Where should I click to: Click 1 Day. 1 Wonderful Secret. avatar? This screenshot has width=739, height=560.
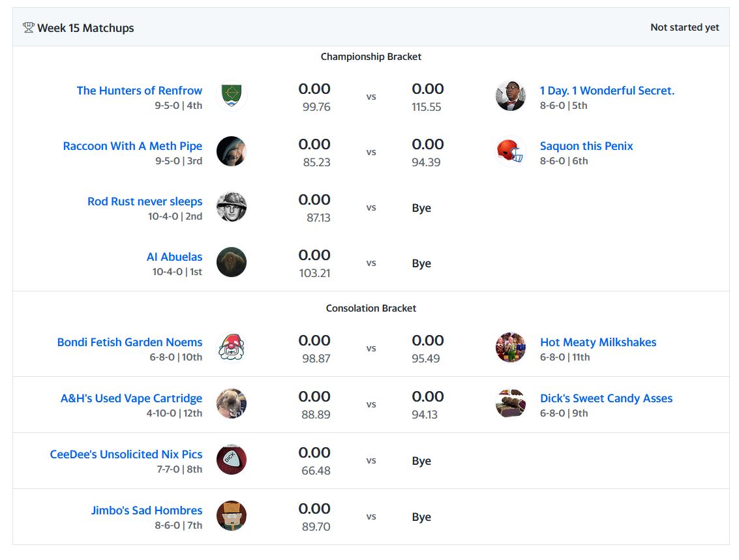pyautogui.click(x=511, y=96)
